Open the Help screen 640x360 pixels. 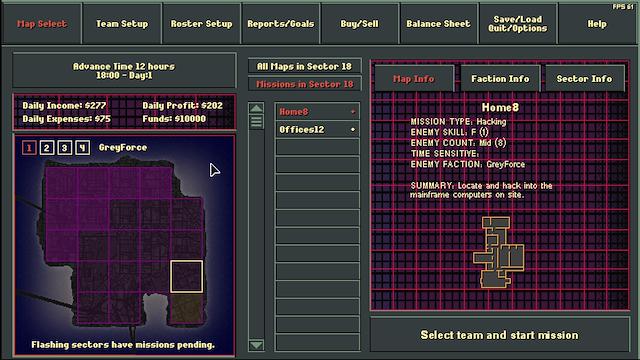(597, 24)
